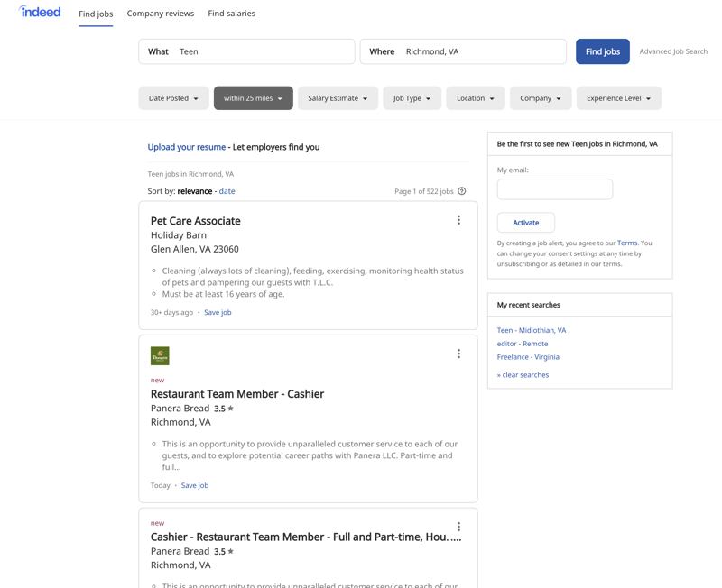This screenshot has width=722, height=588.
Task: Open the Pet Care Associate job title
Action: tap(196, 221)
